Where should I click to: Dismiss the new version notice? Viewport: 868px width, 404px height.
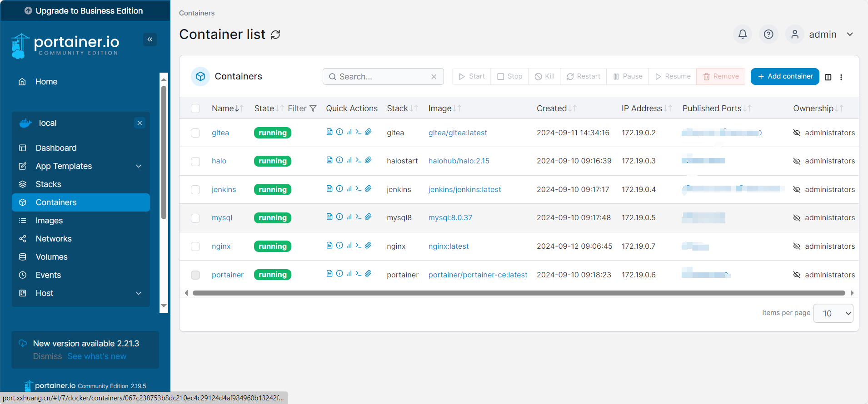pyautogui.click(x=47, y=356)
